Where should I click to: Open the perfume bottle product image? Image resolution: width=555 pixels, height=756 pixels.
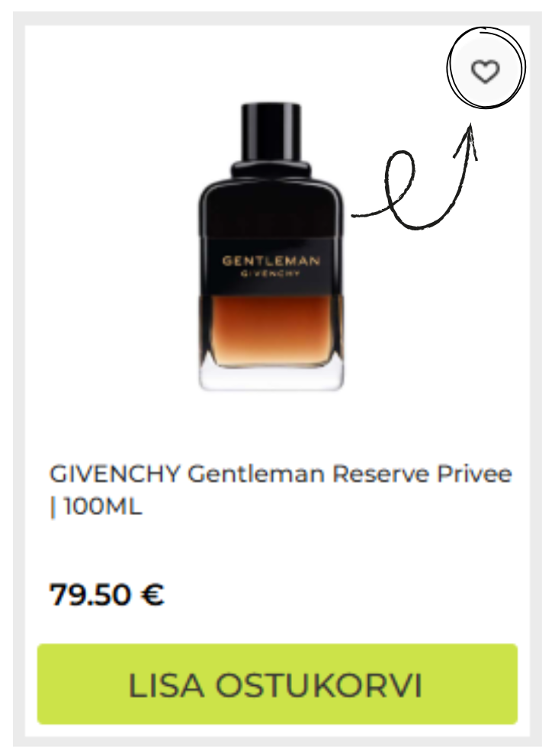coord(271,246)
